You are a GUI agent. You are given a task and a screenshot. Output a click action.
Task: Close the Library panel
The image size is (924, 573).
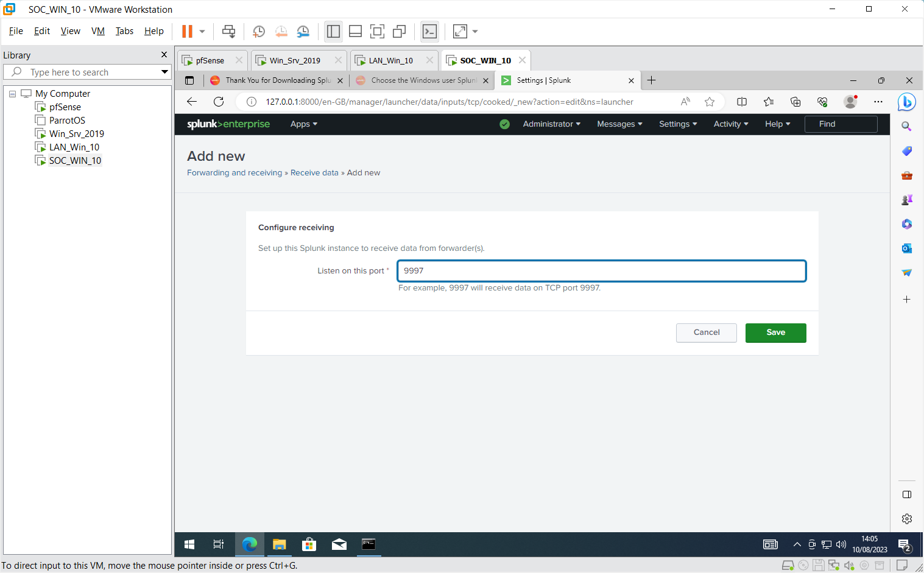pyautogui.click(x=164, y=55)
